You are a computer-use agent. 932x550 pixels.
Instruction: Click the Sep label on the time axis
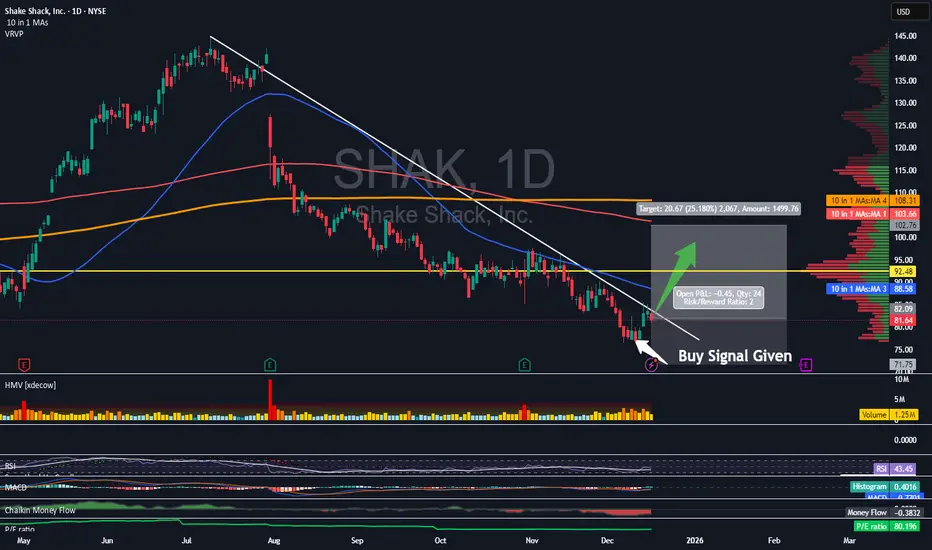357,540
